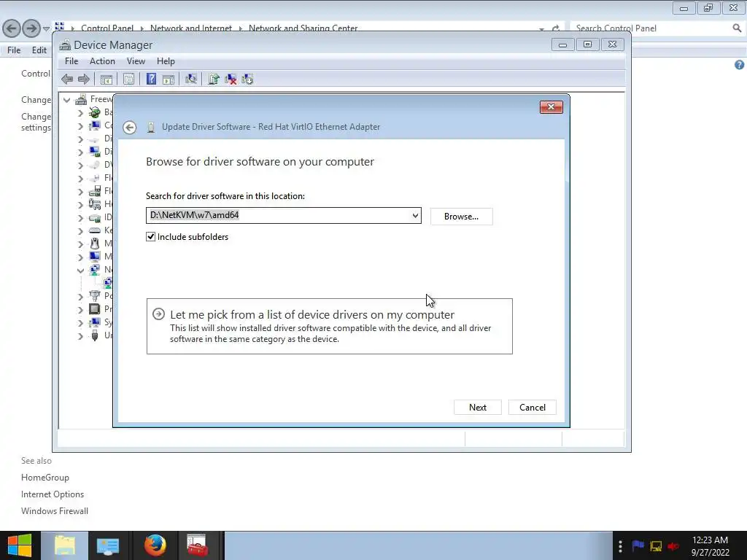Open the Windows Firewall link

click(x=54, y=511)
